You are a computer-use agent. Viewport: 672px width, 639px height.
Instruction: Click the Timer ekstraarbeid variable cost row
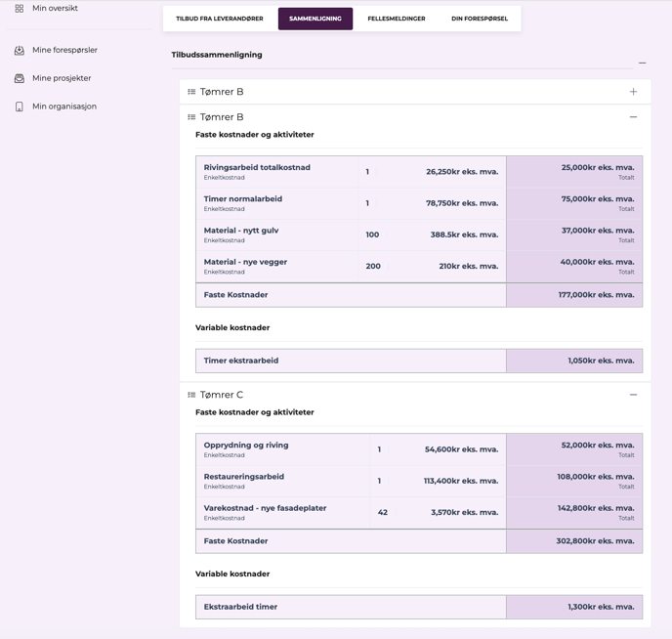click(x=241, y=361)
